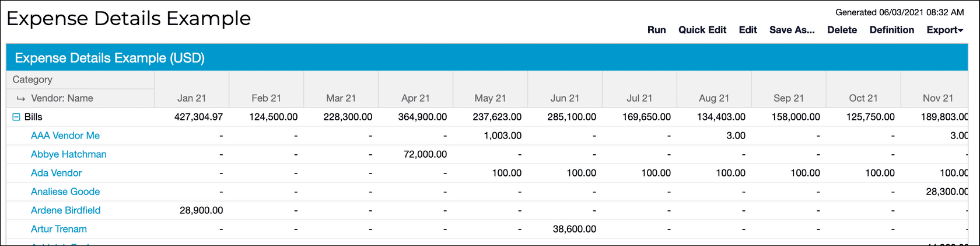Click the Category header cell
The width and height of the screenshot is (980, 246).
click(x=80, y=79)
